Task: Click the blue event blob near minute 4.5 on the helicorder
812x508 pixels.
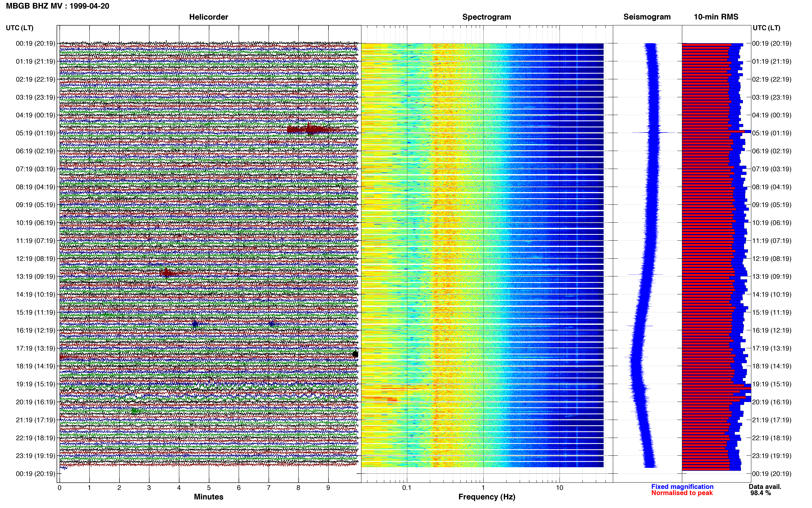Action: (195, 324)
